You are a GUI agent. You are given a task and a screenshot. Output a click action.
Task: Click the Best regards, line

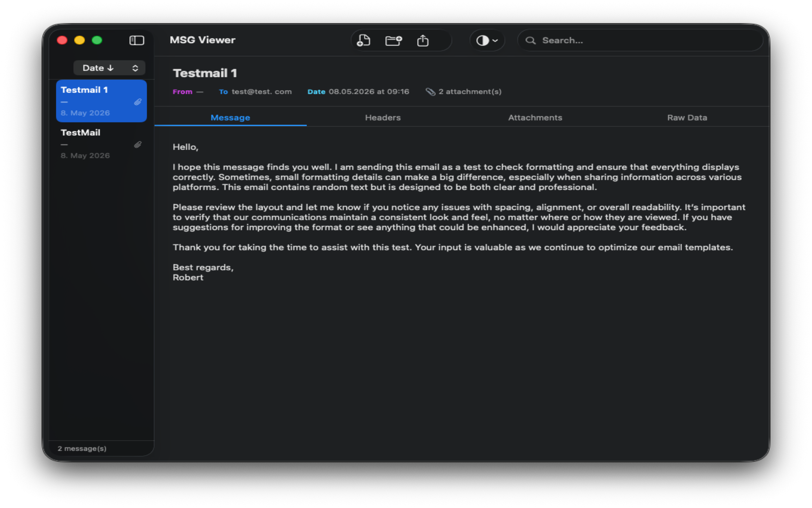coord(203,267)
